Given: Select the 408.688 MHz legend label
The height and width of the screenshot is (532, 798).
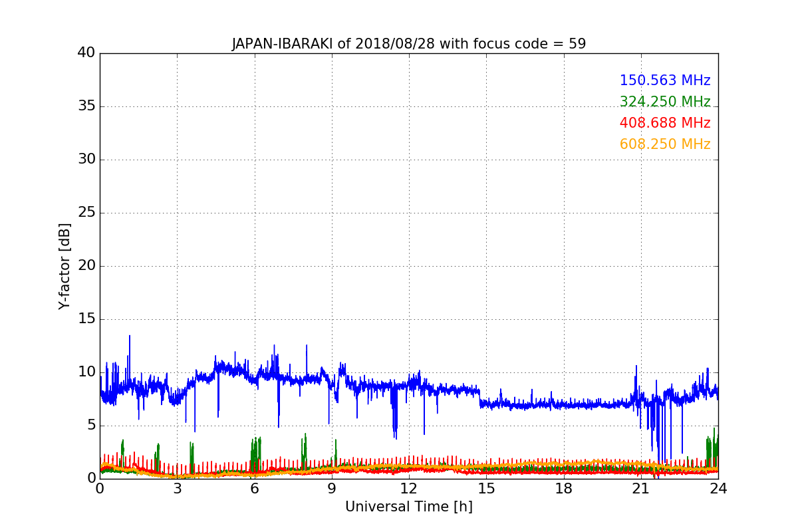Looking at the screenshot, I should 665,123.
